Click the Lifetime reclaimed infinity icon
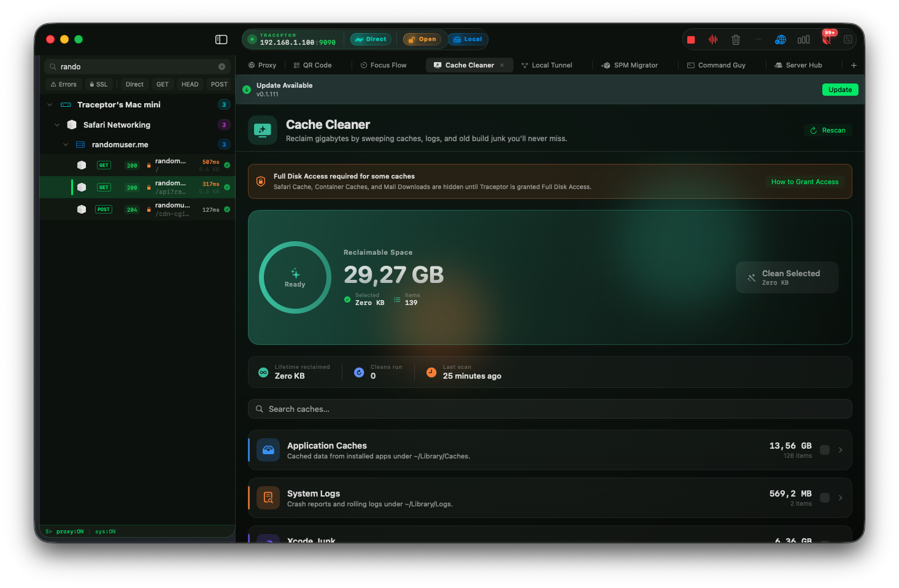Screen dimensions: 899x588 [x=263, y=373]
